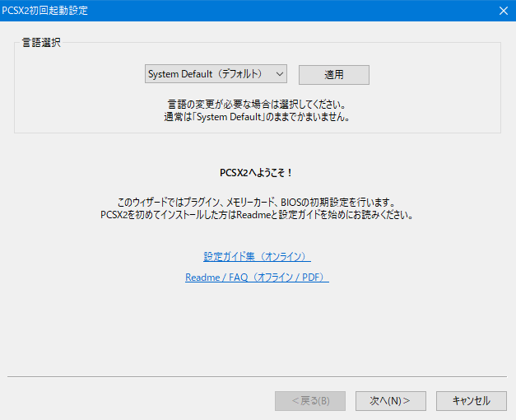516x420 pixels.
Task: Click the disabled 戻る(B) back button
Action: [310, 401]
